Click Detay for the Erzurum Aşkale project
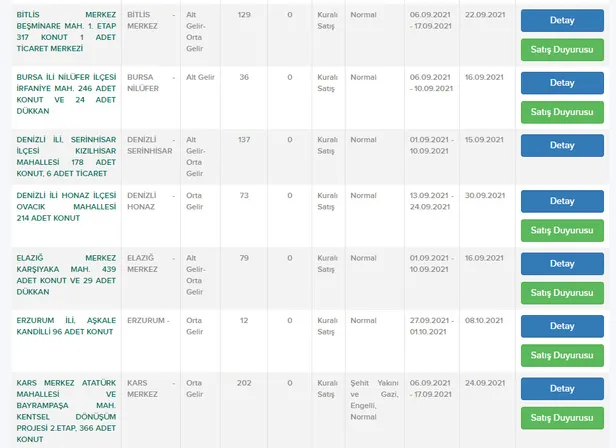616x448 pixels. coord(562,326)
